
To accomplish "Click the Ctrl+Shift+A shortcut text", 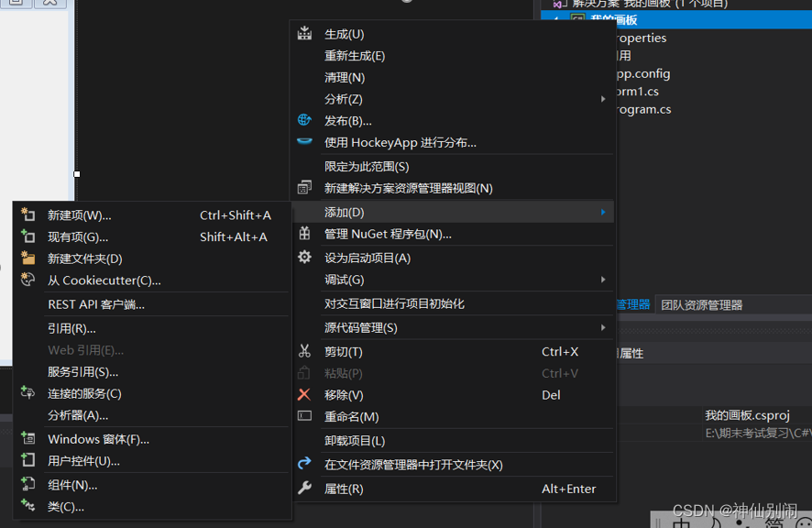I will pos(236,215).
